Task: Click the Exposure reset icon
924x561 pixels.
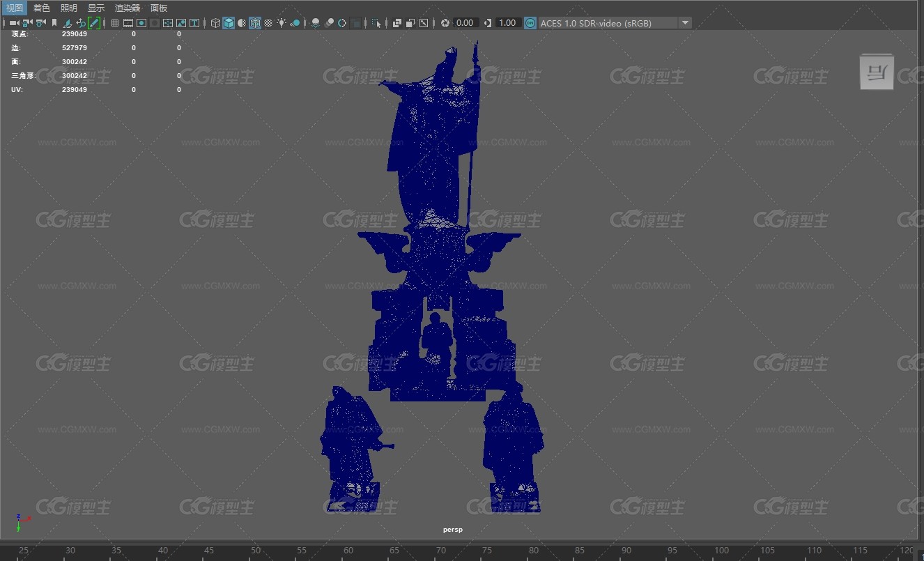Action: (445, 23)
